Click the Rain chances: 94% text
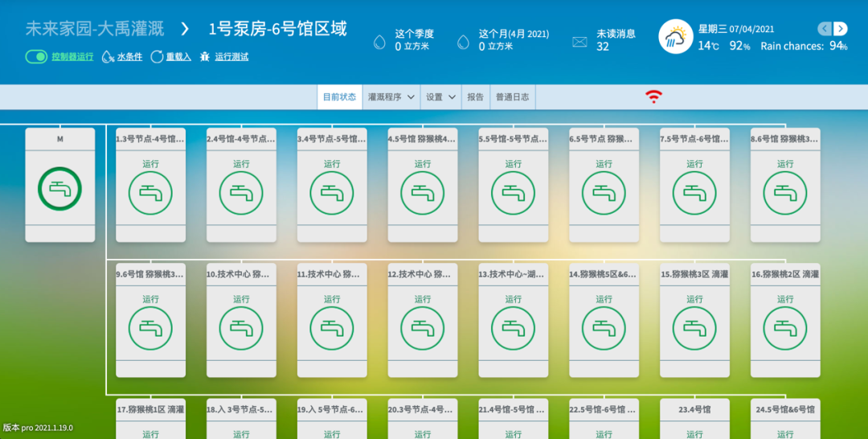The image size is (868, 439). [804, 46]
